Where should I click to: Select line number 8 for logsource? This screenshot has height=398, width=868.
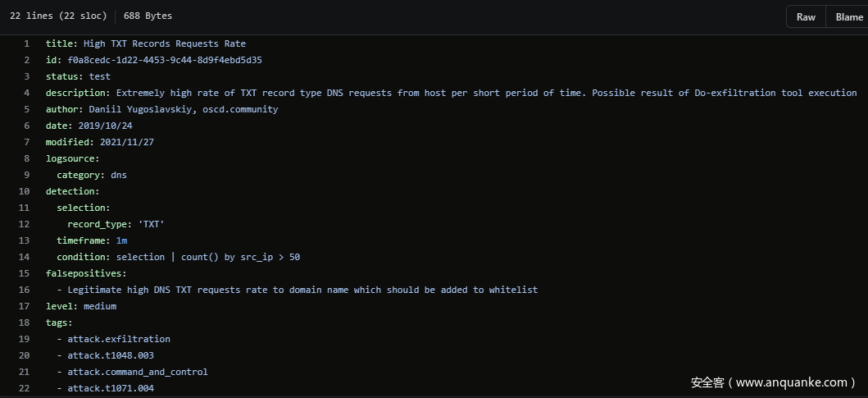coord(26,158)
